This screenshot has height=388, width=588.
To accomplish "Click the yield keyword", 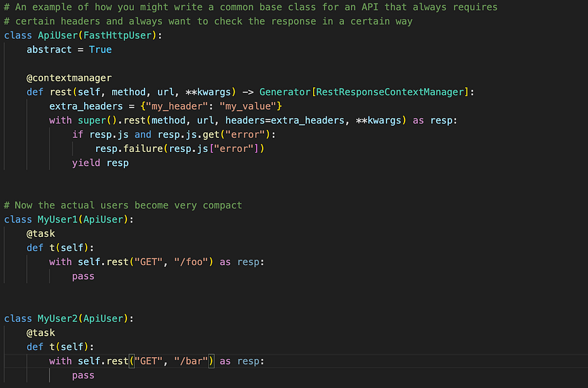I will click(x=86, y=163).
